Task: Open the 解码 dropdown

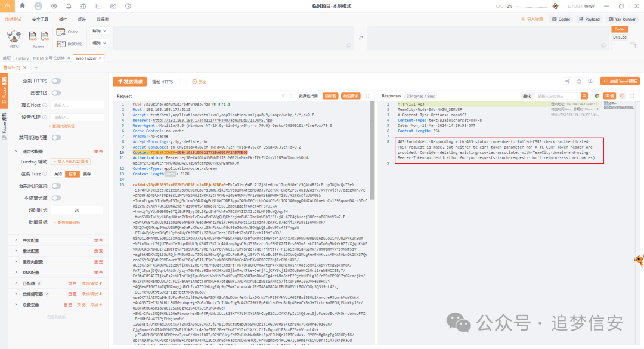Action: (98, 30)
